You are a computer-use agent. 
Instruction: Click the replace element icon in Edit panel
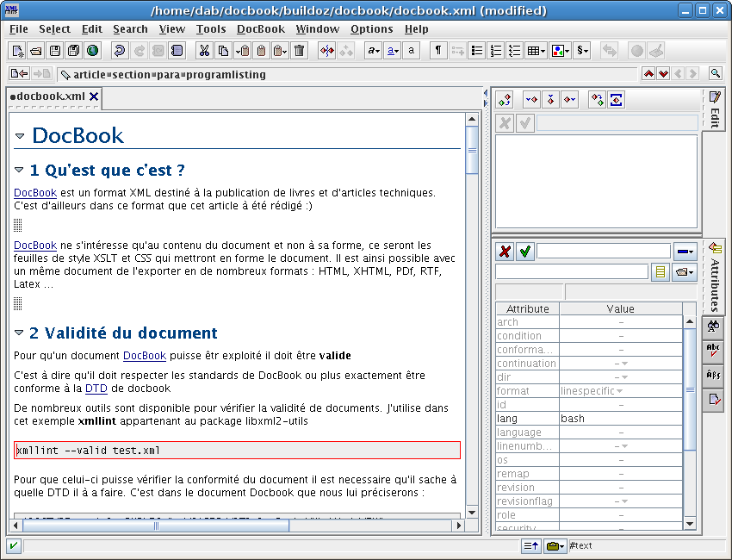point(505,99)
